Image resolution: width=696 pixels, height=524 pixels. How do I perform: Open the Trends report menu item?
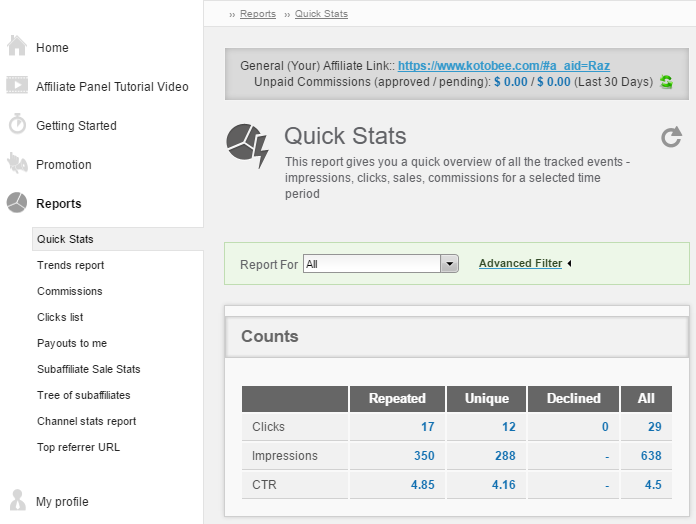(x=70, y=265)
